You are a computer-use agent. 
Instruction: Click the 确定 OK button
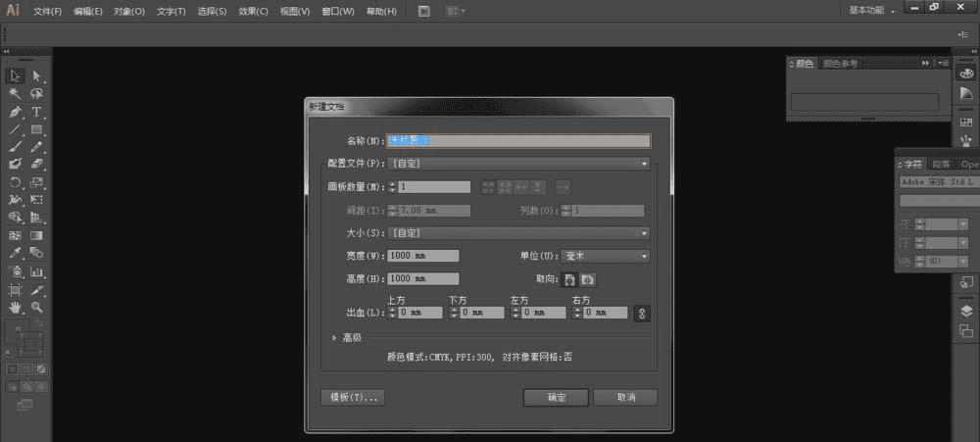(x=557, y=398)
